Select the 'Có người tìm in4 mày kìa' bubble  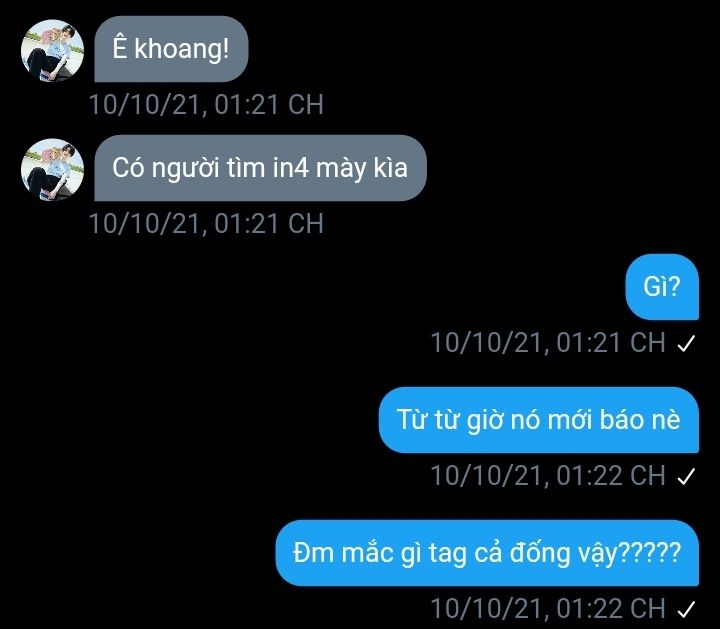260,168
